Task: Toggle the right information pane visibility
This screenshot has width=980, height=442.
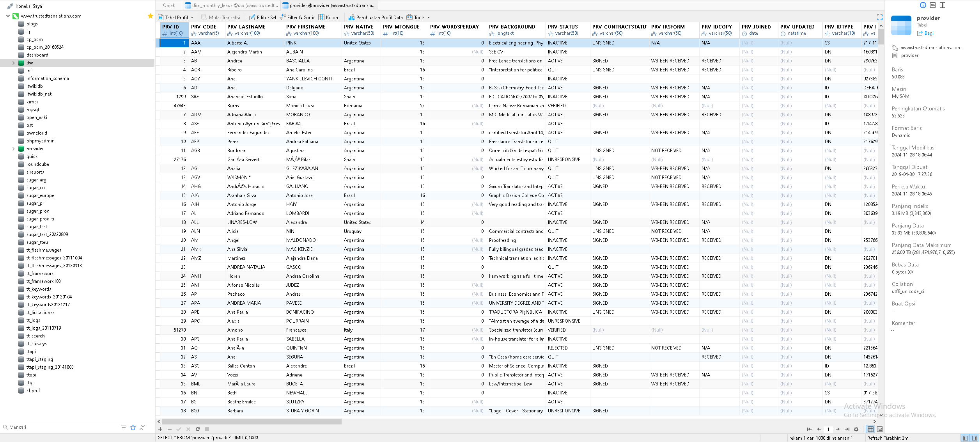Action: (975, 438)
